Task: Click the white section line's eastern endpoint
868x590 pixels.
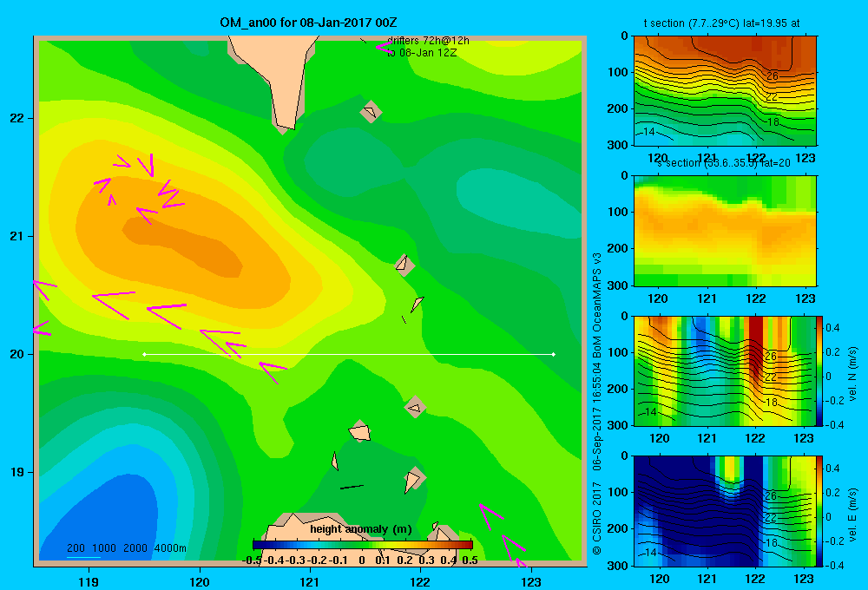Action: point(554,354)
